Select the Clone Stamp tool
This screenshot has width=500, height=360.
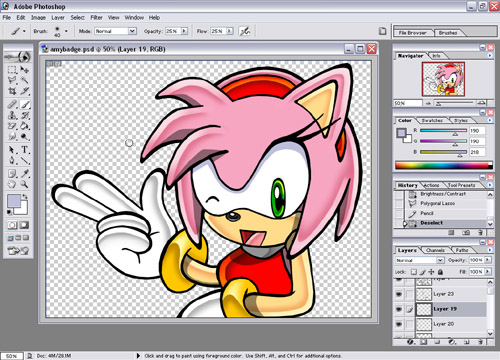[x=12, y=115]
